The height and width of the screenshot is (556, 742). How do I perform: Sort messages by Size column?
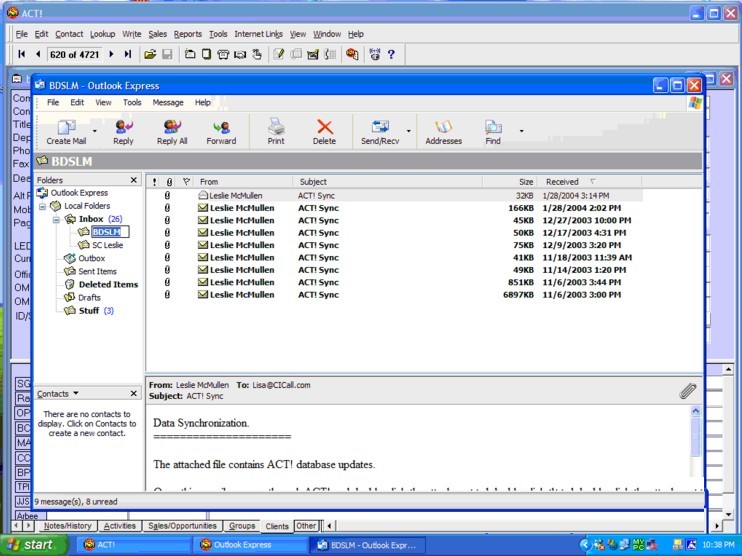pyautogui.click(x=510, y=182)
